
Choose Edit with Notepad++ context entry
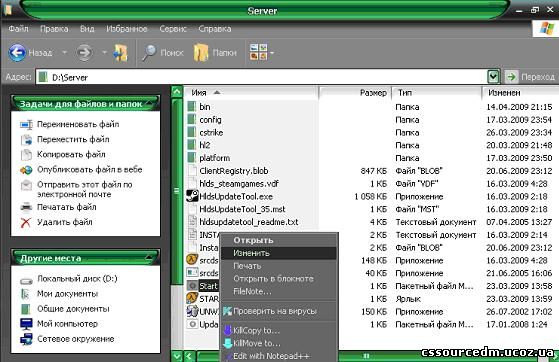click(x=279, y=356)
